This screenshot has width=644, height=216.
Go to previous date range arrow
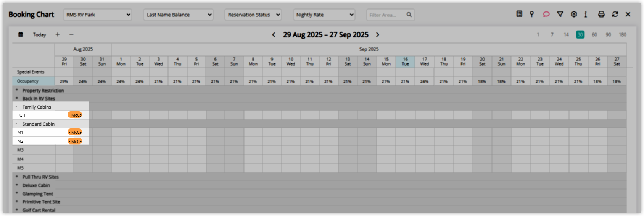pos(274,35)
